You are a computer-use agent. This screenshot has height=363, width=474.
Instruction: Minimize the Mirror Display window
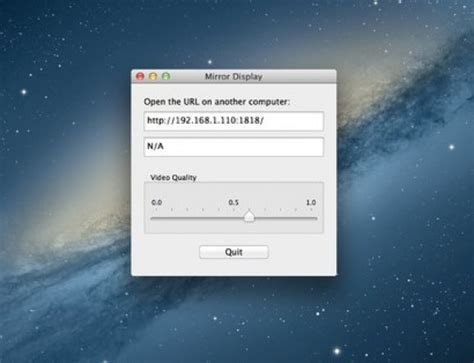pyautogui.click(x=153, y=77)
